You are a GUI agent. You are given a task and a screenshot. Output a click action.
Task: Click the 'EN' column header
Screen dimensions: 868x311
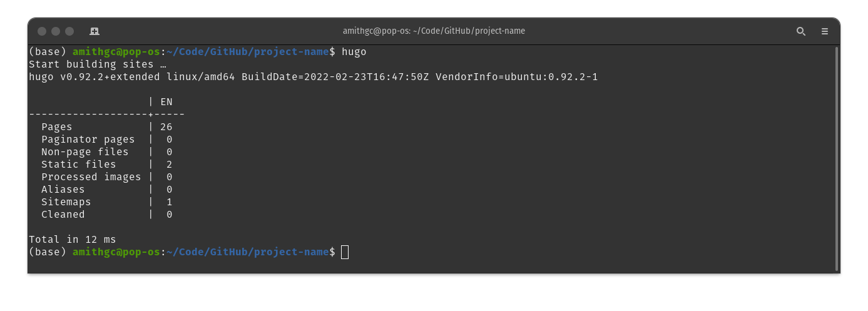[x=166, y=102]
